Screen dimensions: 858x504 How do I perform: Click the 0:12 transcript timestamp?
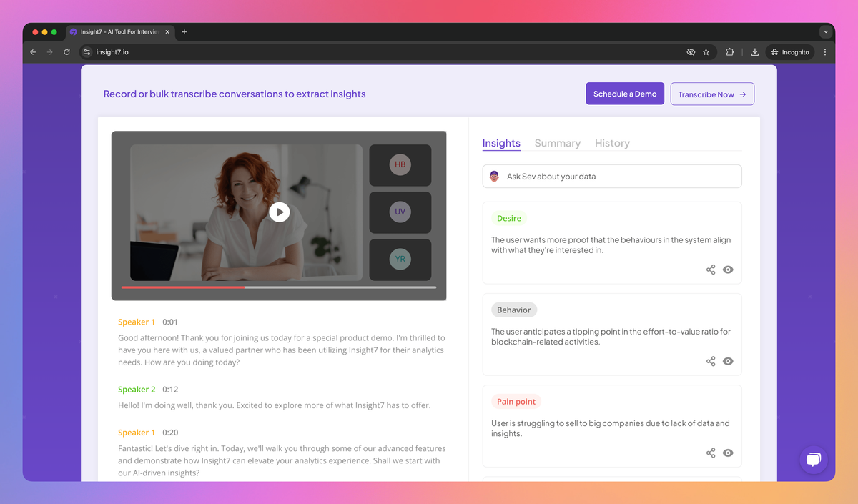(170, 390)
